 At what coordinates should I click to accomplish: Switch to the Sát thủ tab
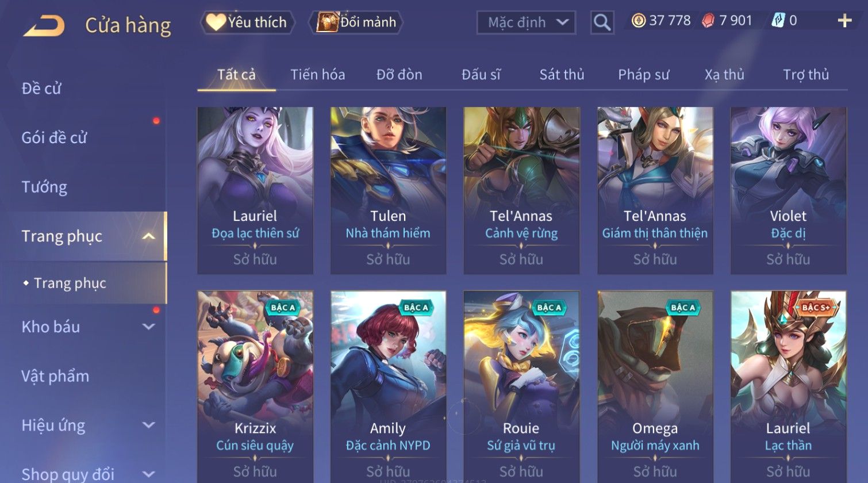pos(562,75)
